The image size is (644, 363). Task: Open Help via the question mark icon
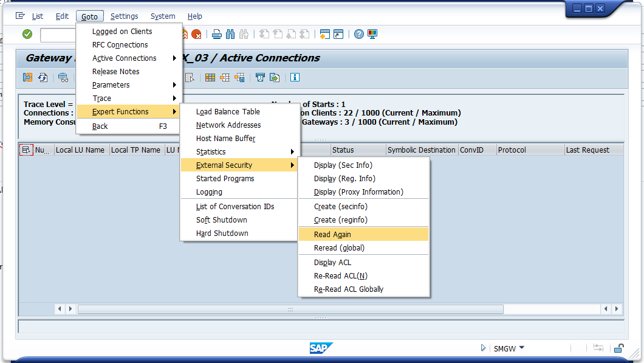coord(358,34)
